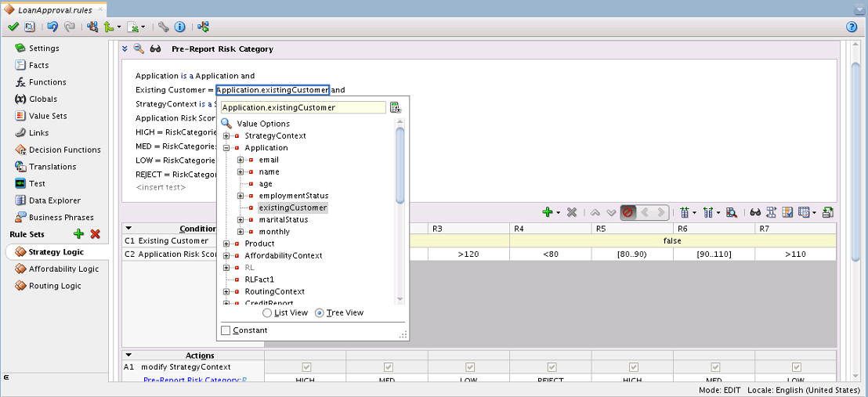The height and width of the screenshot is (397, 868).
Task: Click the green plus Add Rule Set icon
Action: tap(78, 234)
